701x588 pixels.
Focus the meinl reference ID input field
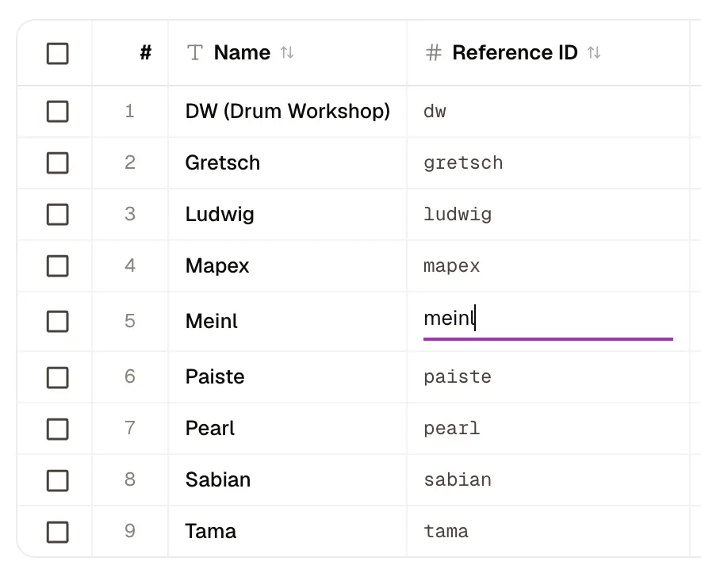tap(548, 321)
